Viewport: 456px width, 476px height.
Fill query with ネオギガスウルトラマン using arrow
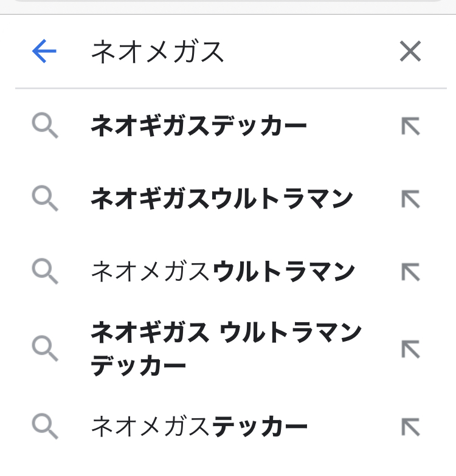(411, 199)
